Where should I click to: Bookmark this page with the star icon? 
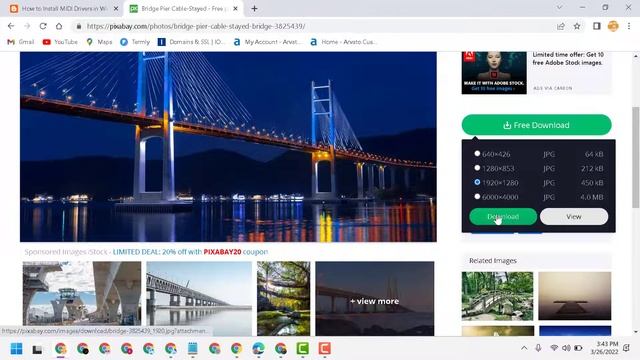577,26
